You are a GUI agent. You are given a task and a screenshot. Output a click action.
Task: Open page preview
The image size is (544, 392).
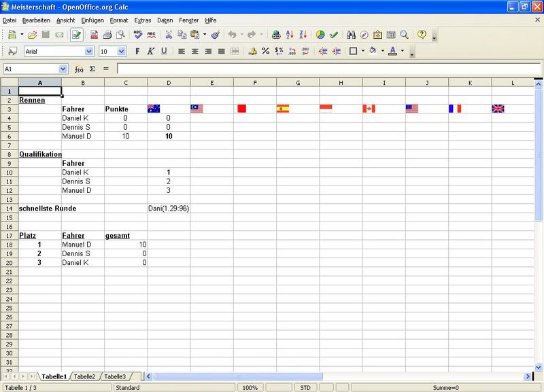pyautogui.click(x=120, y=35)
